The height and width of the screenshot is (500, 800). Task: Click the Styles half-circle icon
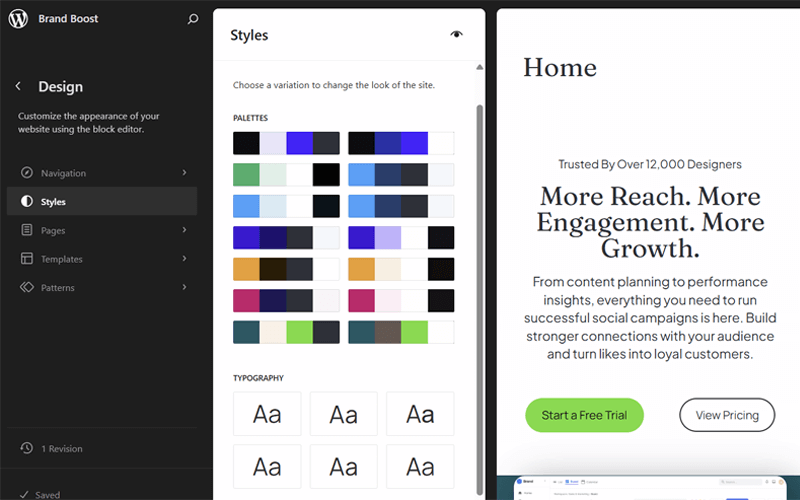coord(27,202)
